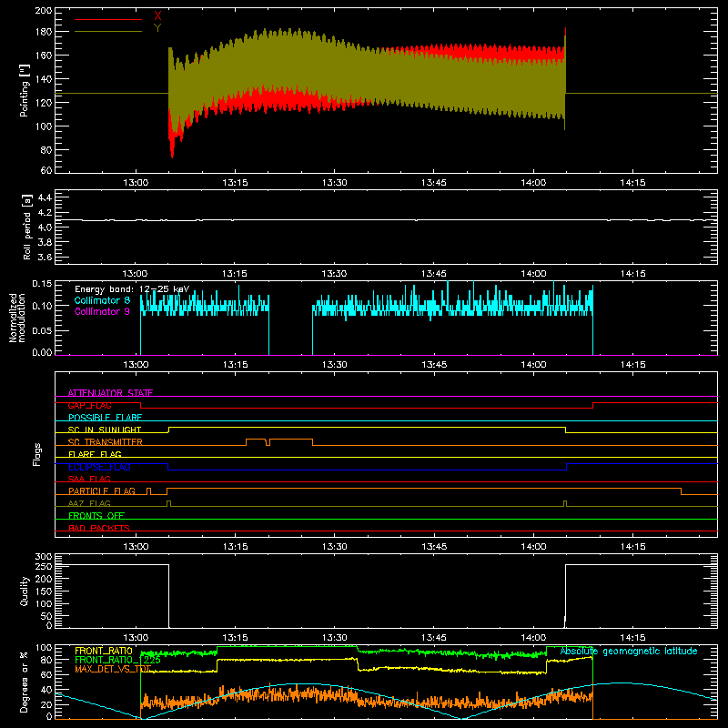Click the Collimator 9 legend entry
The width and height of the screenshot is (728, 728).
[102, 311]
